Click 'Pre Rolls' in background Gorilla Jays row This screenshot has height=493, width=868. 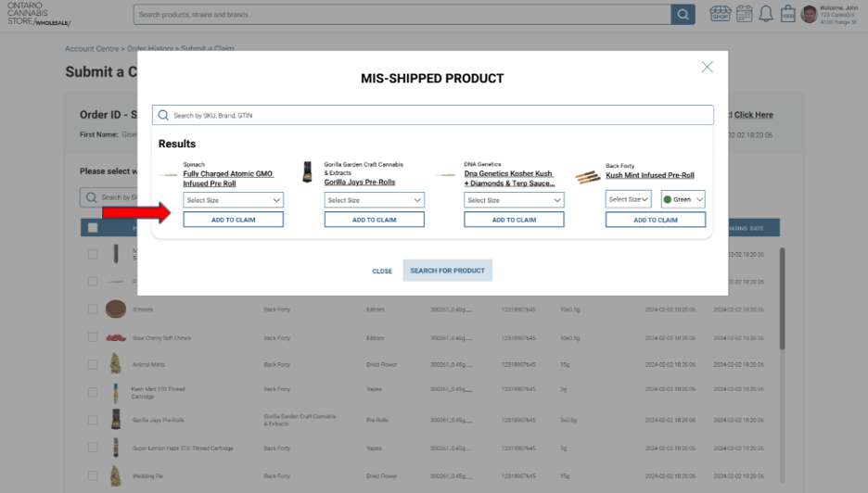(377, 420)
